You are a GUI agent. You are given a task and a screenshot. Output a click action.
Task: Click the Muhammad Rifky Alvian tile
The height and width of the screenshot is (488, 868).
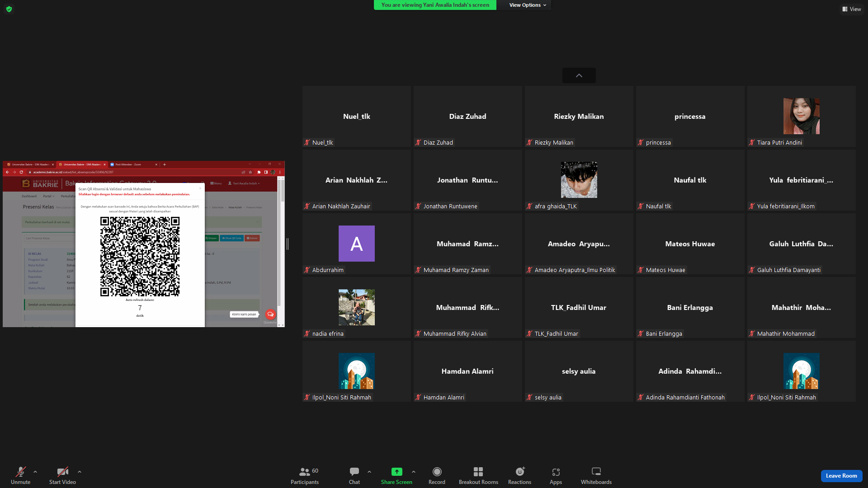(467, 307)
